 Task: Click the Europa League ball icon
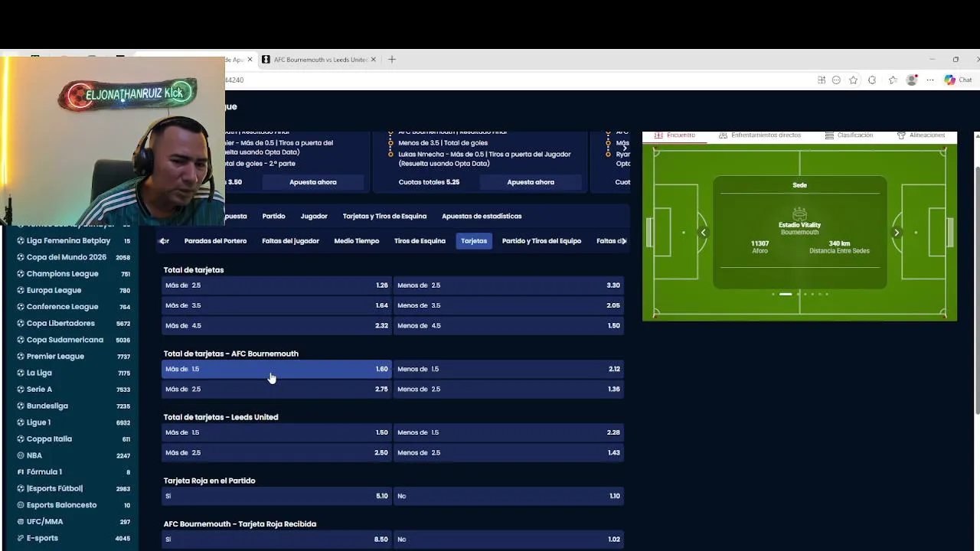pos(21,290)
